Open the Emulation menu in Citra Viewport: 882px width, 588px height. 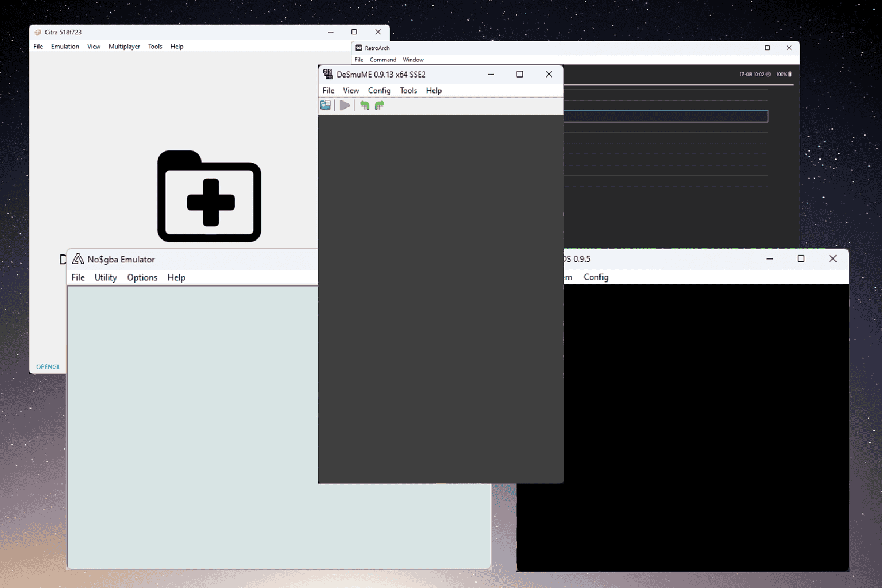(x=65, y=47)
